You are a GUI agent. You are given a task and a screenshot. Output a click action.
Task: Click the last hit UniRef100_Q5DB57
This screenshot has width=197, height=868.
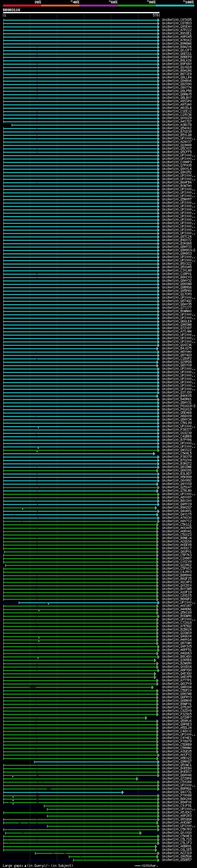[177, 860]
